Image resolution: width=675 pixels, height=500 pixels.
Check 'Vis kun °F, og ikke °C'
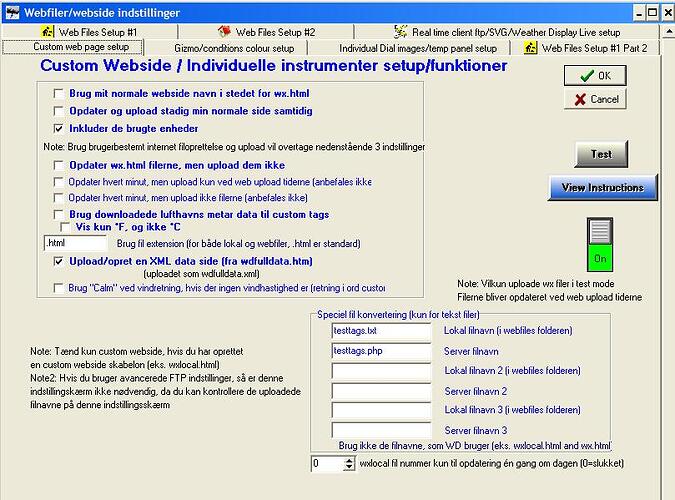click(65, 227)
